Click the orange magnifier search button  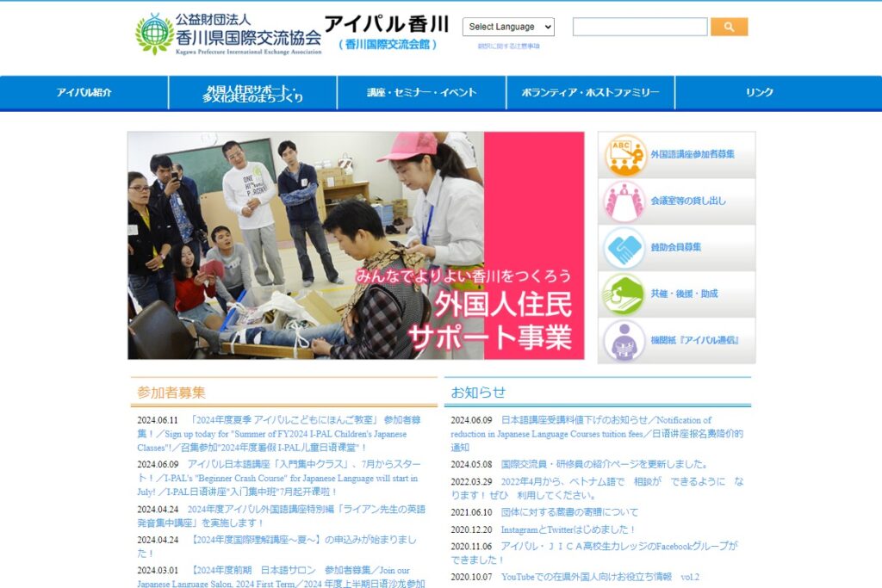point(729,28)
